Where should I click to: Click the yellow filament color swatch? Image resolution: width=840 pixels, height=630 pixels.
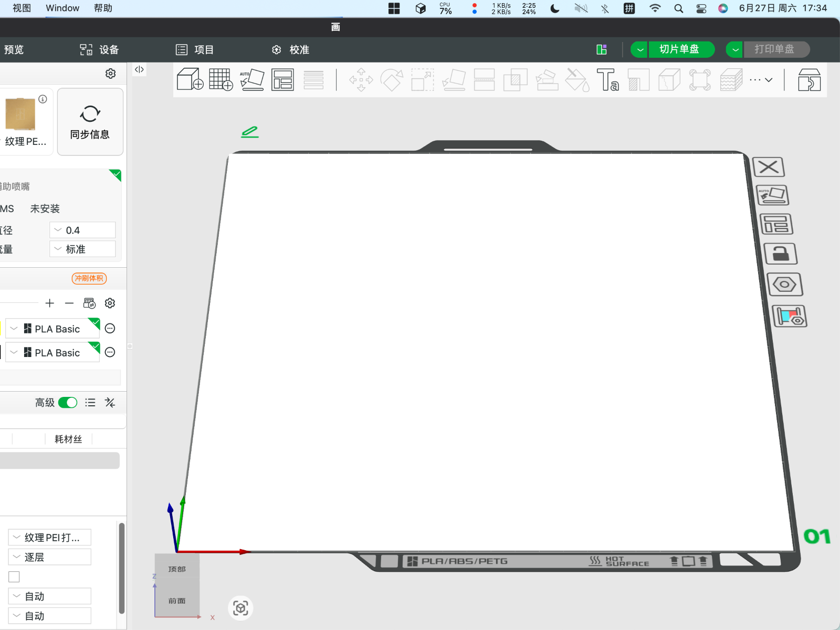point(1,329)
